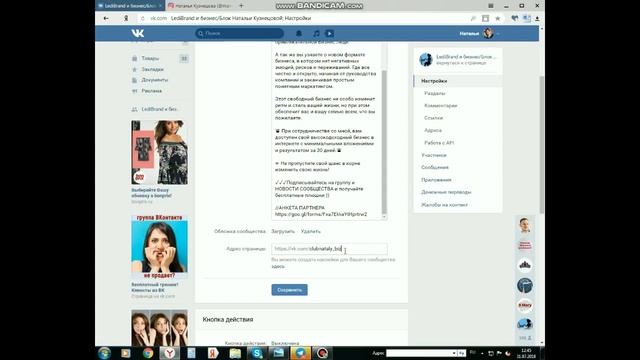Bookmark the page with the star icon
This screenshot has width=640, height=360.
[x=498, y=18]
